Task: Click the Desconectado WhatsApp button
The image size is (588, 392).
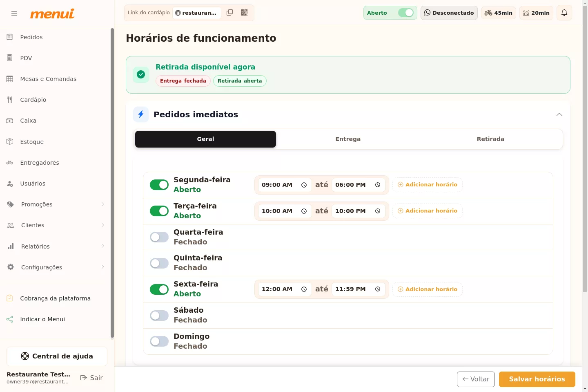Action: [x=449, y=13]
